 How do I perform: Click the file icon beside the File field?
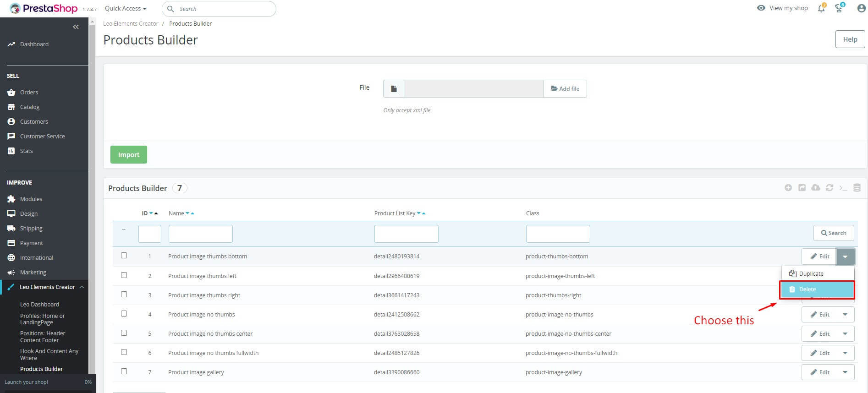click(x=394, y=88)
